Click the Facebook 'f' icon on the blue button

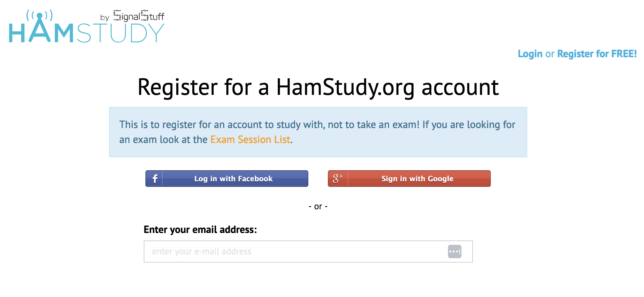[x=154, y=178]
